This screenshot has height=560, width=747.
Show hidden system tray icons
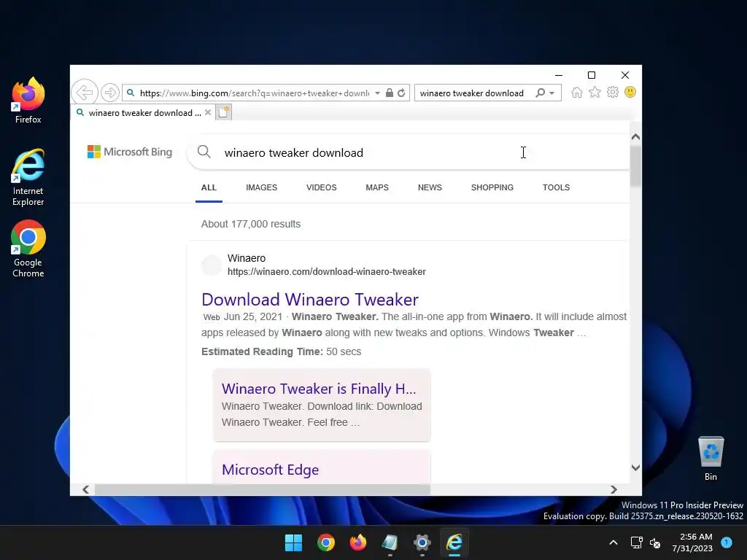[x=614, y=542]
